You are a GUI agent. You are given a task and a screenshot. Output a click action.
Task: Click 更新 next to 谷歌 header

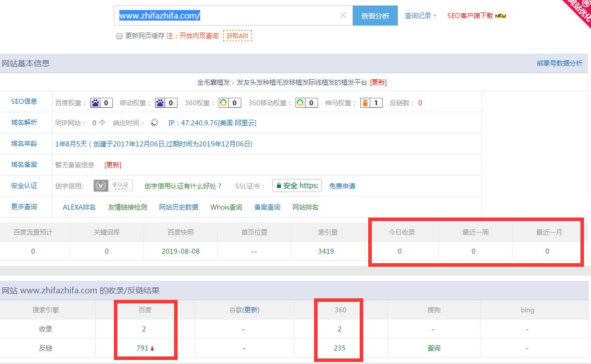click(251, 310)
